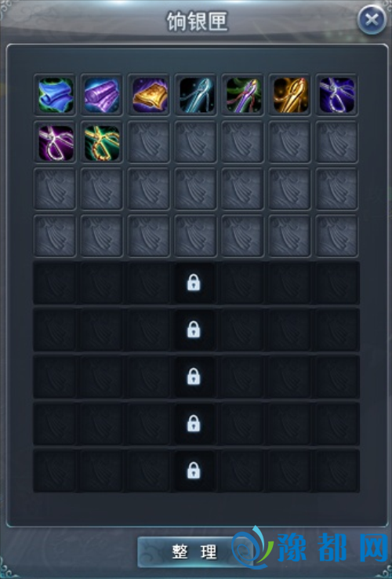Choose the golden scissors on green background
Viewport: 392px width, 579px height.
[102, 143]
